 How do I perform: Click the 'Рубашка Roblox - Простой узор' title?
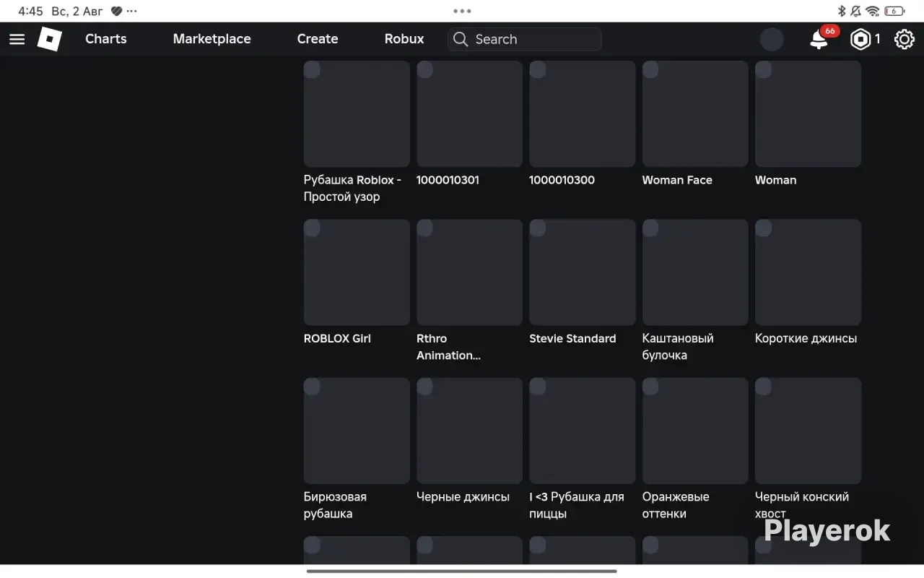[352, 189]
